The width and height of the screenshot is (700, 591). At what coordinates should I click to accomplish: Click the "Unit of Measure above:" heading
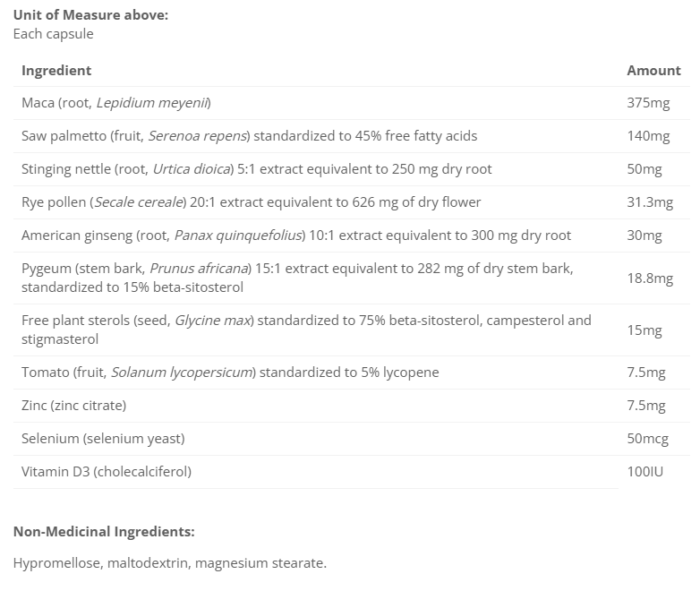click(x=90, y=15)
